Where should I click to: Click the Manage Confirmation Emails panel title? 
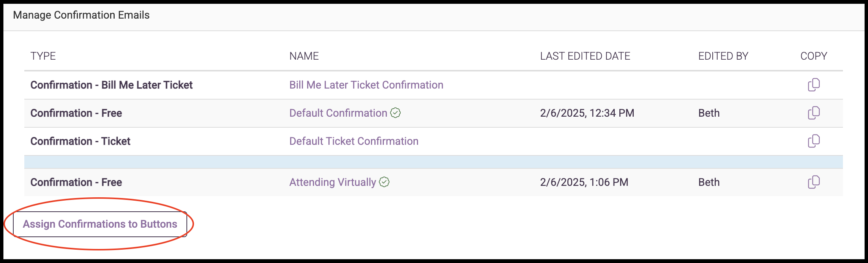(81, 15)
